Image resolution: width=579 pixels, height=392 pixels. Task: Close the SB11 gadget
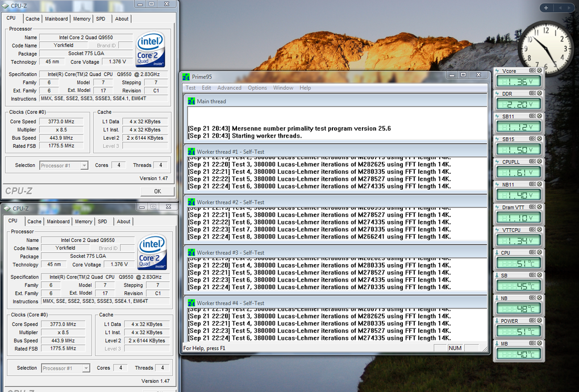[539, 116]
